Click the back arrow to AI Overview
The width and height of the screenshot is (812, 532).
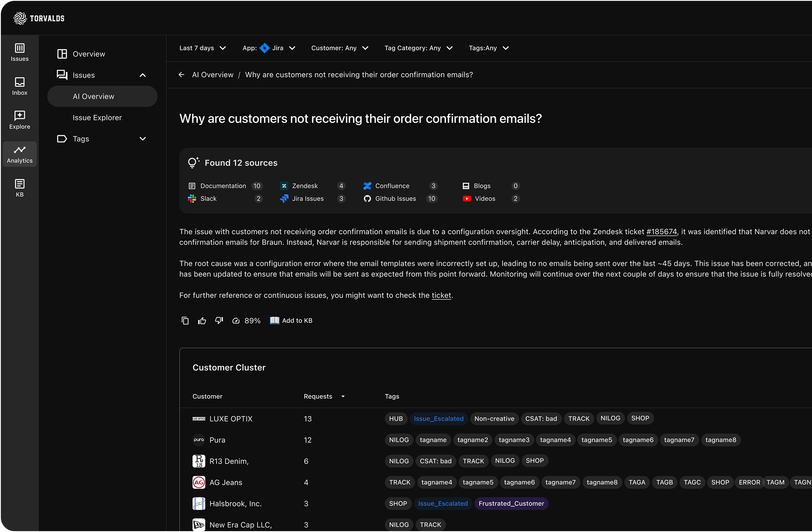pos(182,75)
